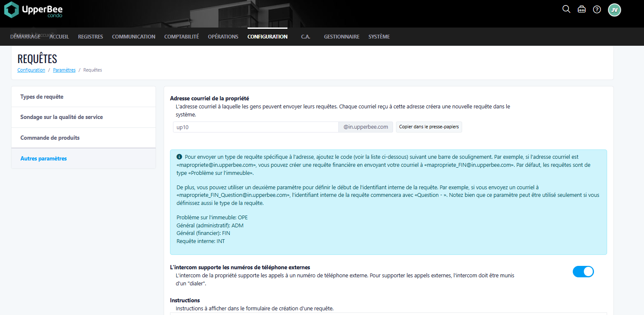The image size is (644, 315).
Task: Select Commande de produits in sidebar
Action: [84, 138]
